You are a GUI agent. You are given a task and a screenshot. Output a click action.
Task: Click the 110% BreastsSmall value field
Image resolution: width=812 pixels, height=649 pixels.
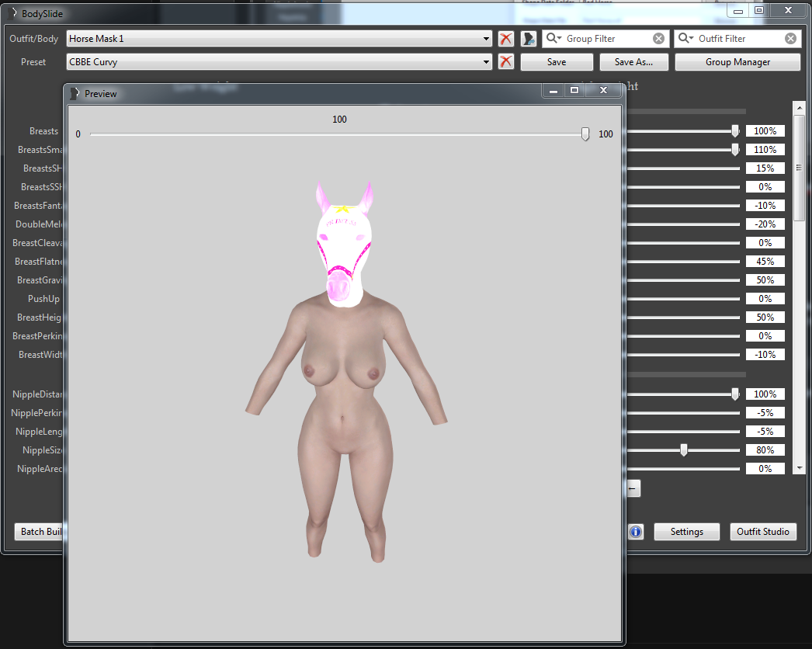[x=765, y=150]
